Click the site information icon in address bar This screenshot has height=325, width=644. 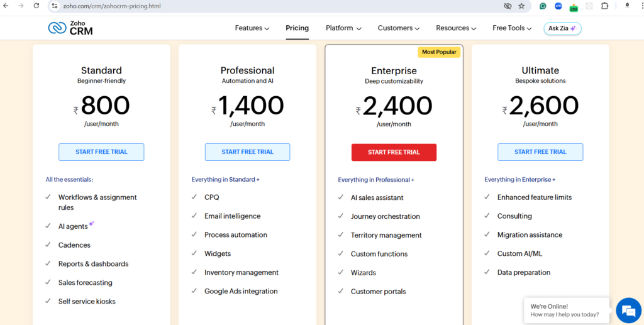[x=55, y=6]
